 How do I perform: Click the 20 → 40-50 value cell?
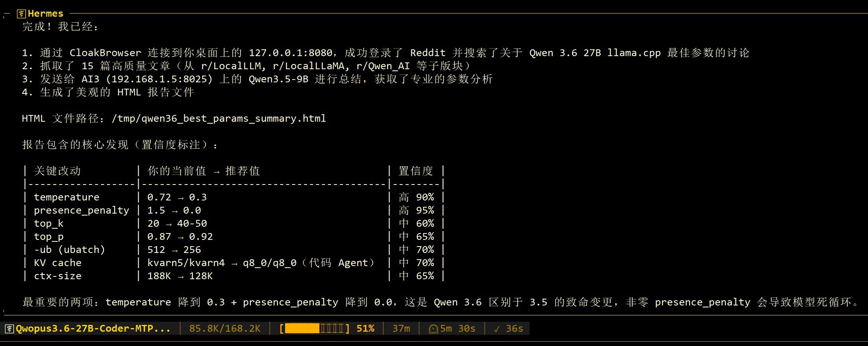[177, 224]
